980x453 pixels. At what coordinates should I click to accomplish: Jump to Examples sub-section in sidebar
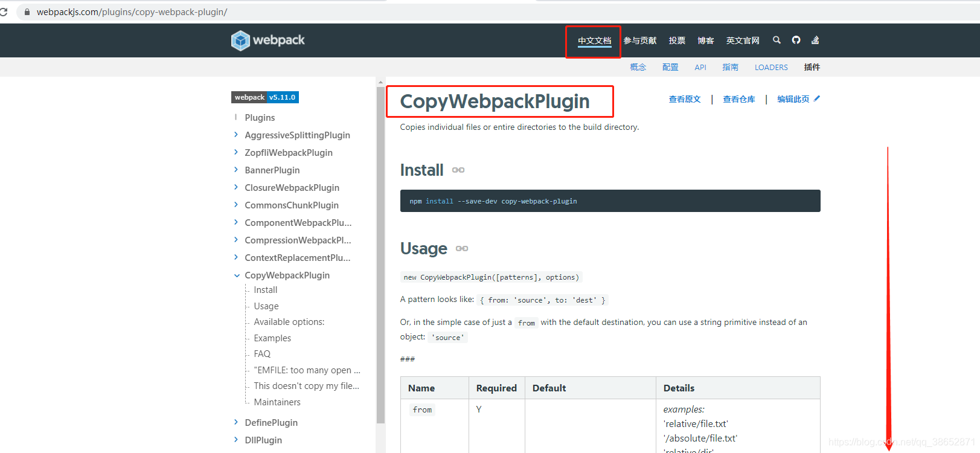[x=272, y=338]
